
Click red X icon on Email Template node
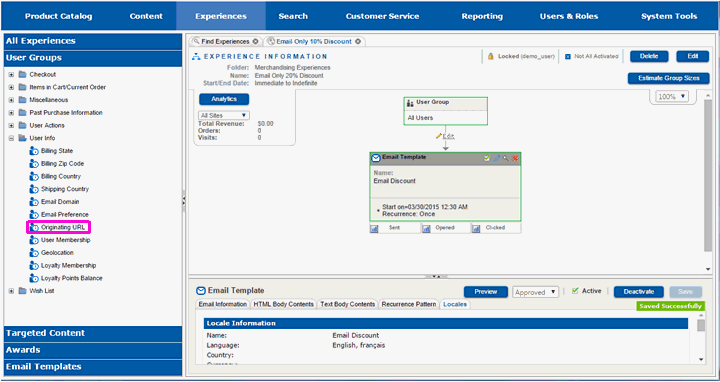pos(515,158)
